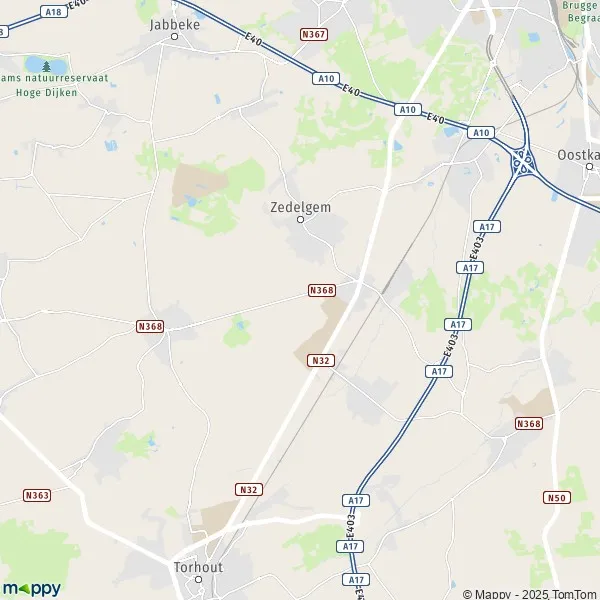This screenshot has height=600, width=600.
Task: Click the A10 shield nearest Jabbeke
Action: click(326, 78)
